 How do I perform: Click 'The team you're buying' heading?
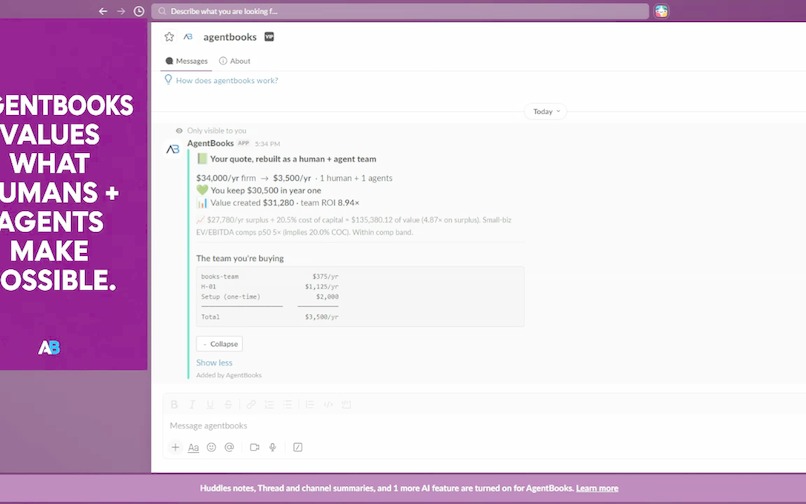pos(240,258)
